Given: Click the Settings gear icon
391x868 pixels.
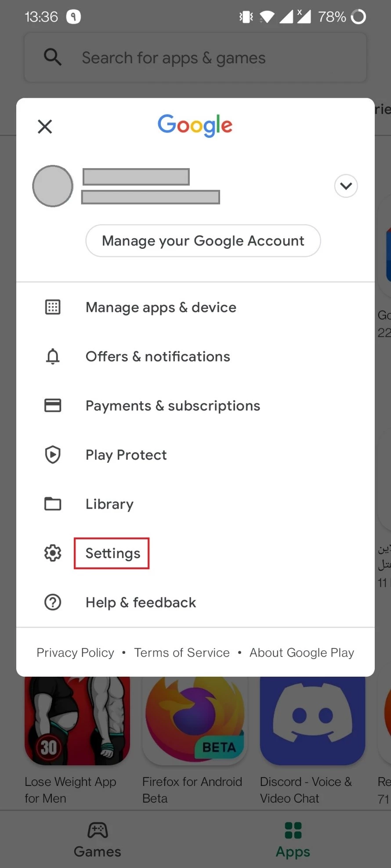Looking at the screenshot, I should pos(53,553).
